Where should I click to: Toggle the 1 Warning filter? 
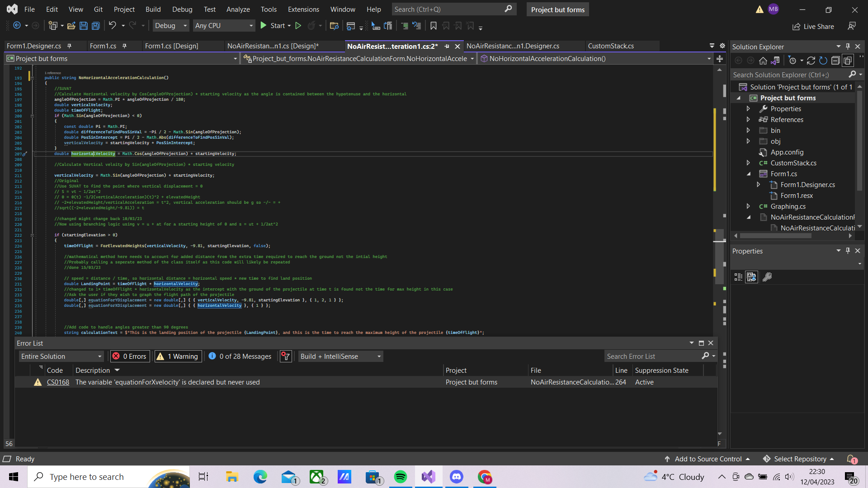tap(178, 356)
